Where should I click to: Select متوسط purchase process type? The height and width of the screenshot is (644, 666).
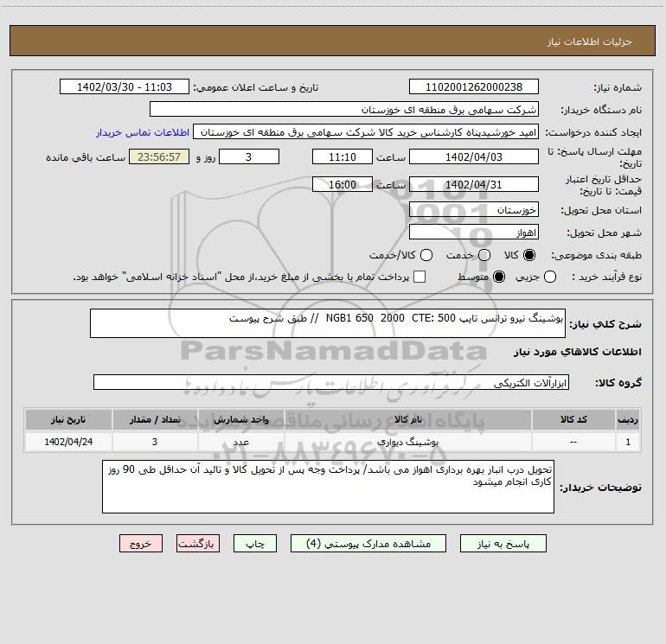pyautogui.click(x=485, y=277)
